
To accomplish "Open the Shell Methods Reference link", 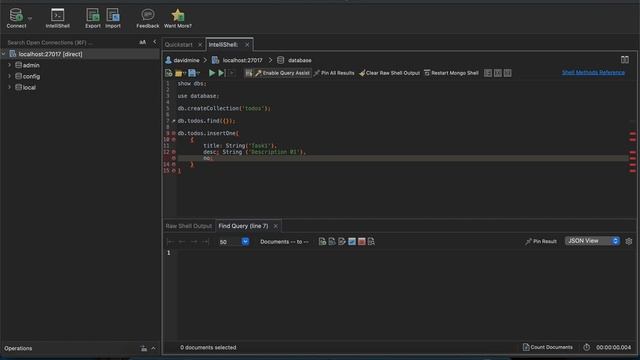I will 593,73.
